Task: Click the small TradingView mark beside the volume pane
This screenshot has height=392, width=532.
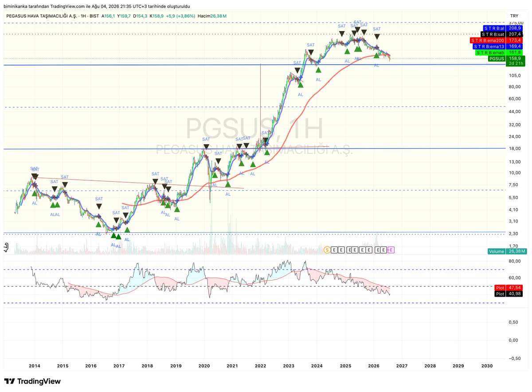Action: point(7,247)
